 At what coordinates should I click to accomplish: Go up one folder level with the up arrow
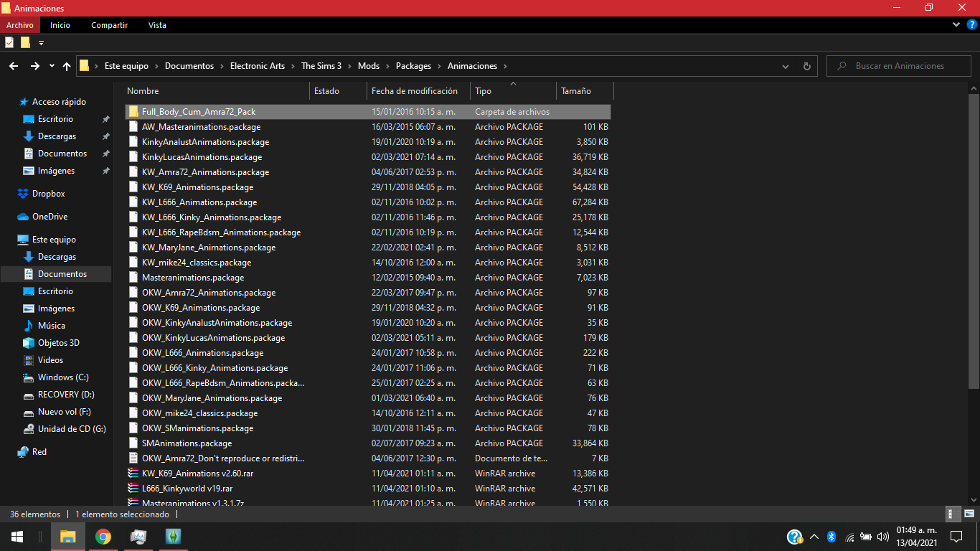click(x=67, y=66)
